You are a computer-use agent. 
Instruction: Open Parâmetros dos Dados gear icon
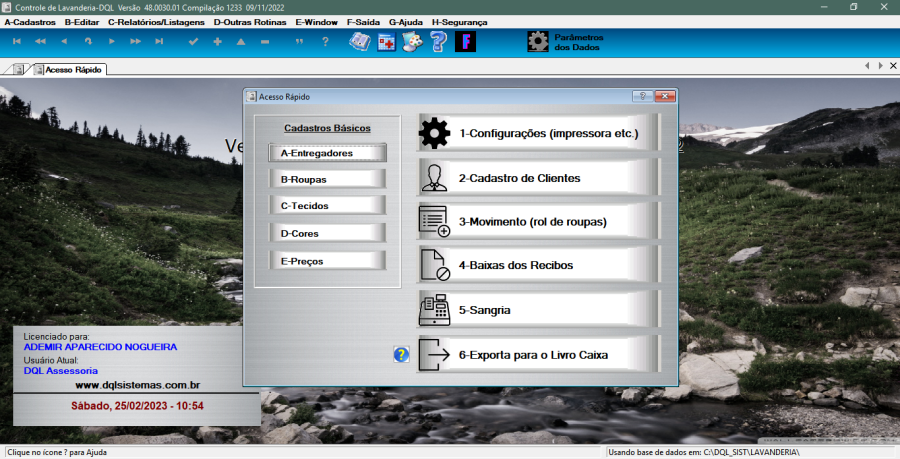coord(538,41)
